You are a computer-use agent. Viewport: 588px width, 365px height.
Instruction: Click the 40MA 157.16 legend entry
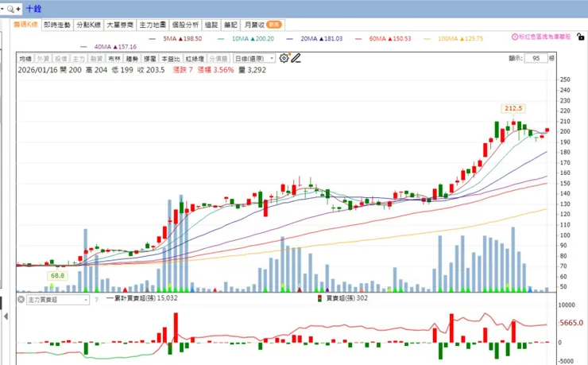coord(108,47)
